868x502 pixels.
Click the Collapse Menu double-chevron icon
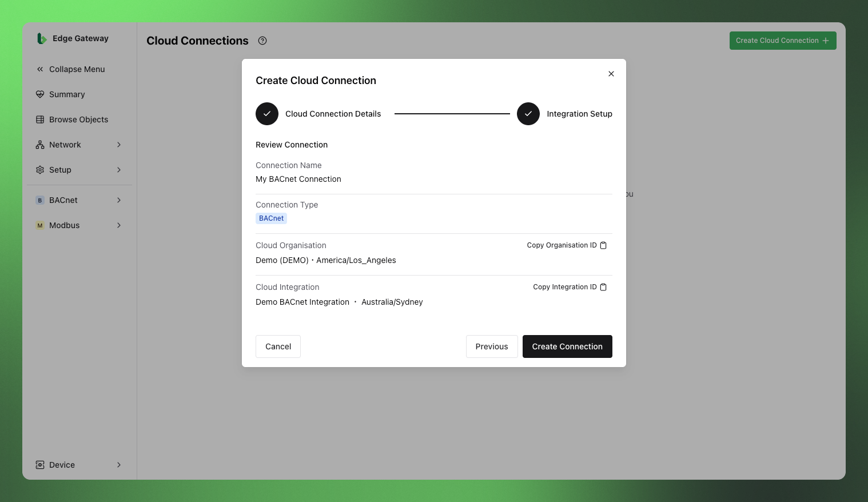tap(40, 69)
